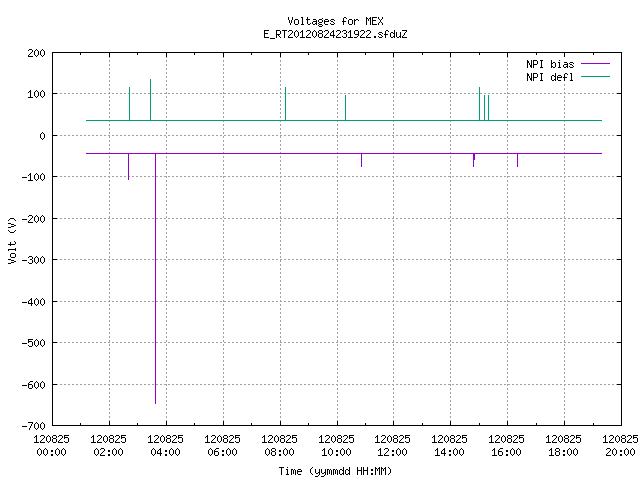Viewport: 640px width, 480px height.
Task: Click the y-axis tick label 0
Action: (42, 136)
